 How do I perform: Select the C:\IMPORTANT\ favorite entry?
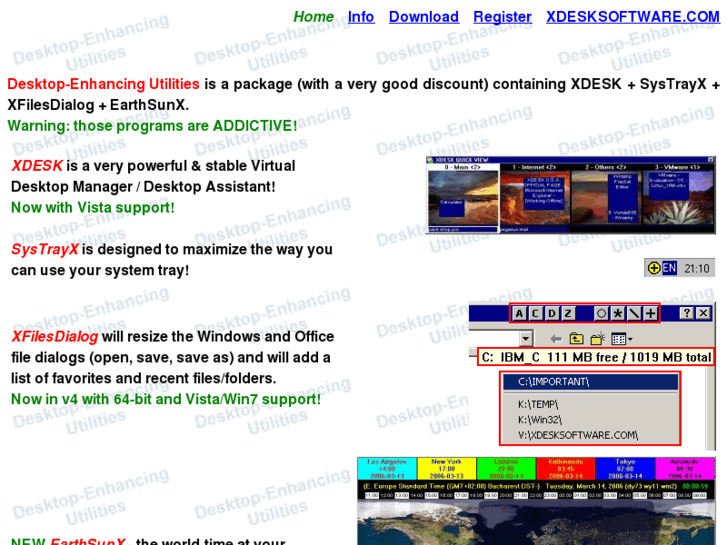pos(591,382)
